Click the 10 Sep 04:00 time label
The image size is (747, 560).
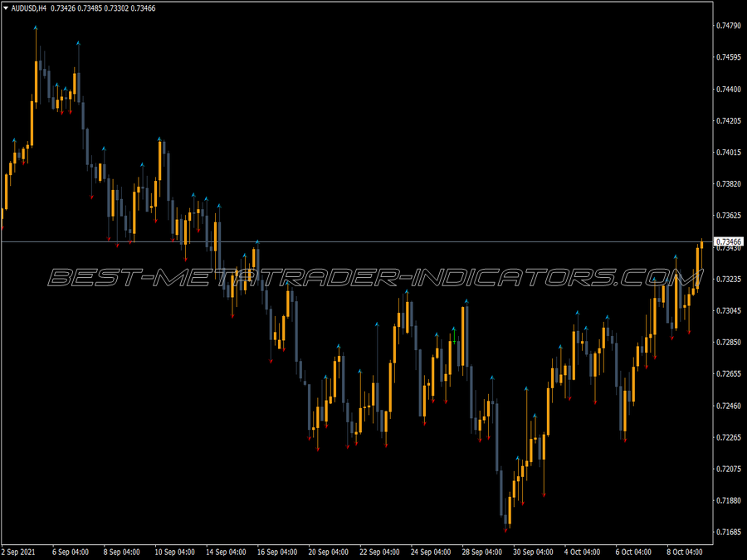[175, 553]
